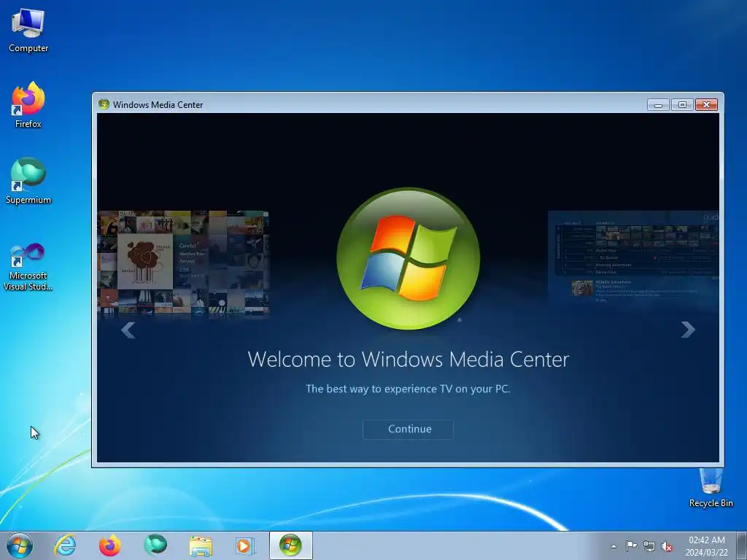Launch Firefox from the taskbar

point(109,545)
